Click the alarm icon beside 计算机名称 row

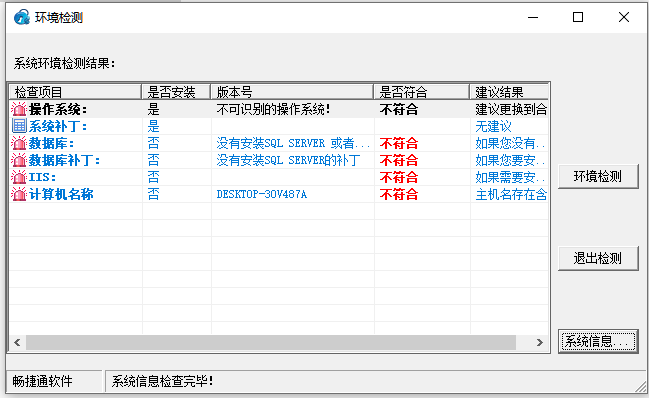point(19,194)
